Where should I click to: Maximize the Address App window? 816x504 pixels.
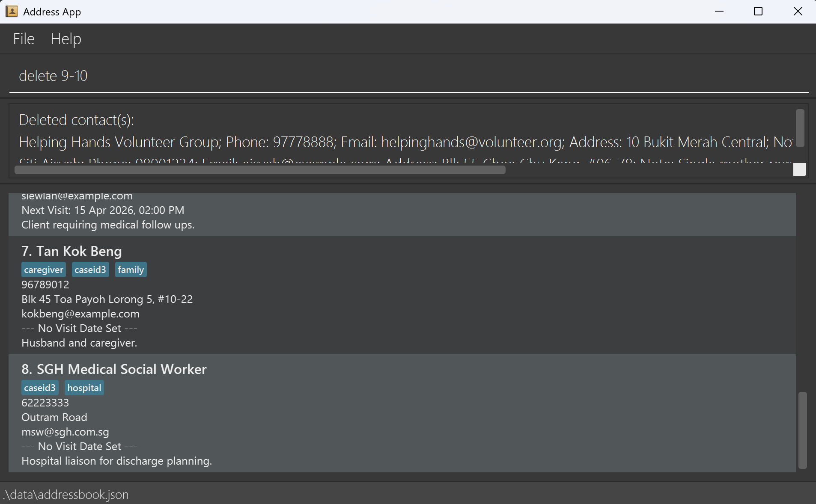click(x=758, y=12)
